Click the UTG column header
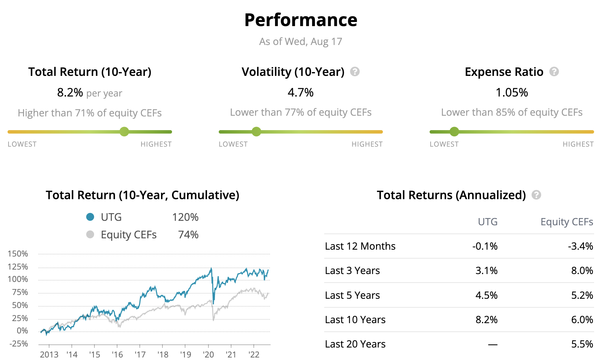The image size is (603, 364). (488, 222)
